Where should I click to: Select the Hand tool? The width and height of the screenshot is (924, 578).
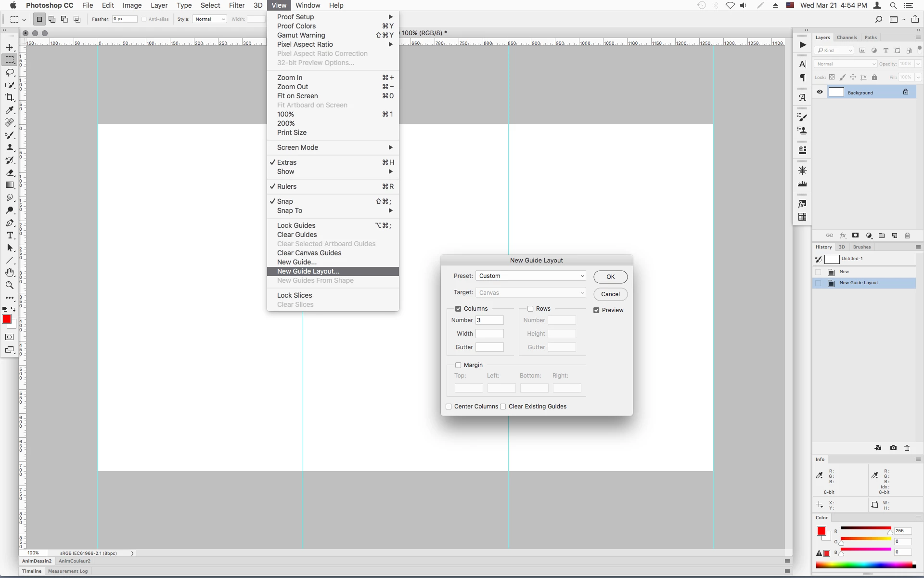coord(10,273)
